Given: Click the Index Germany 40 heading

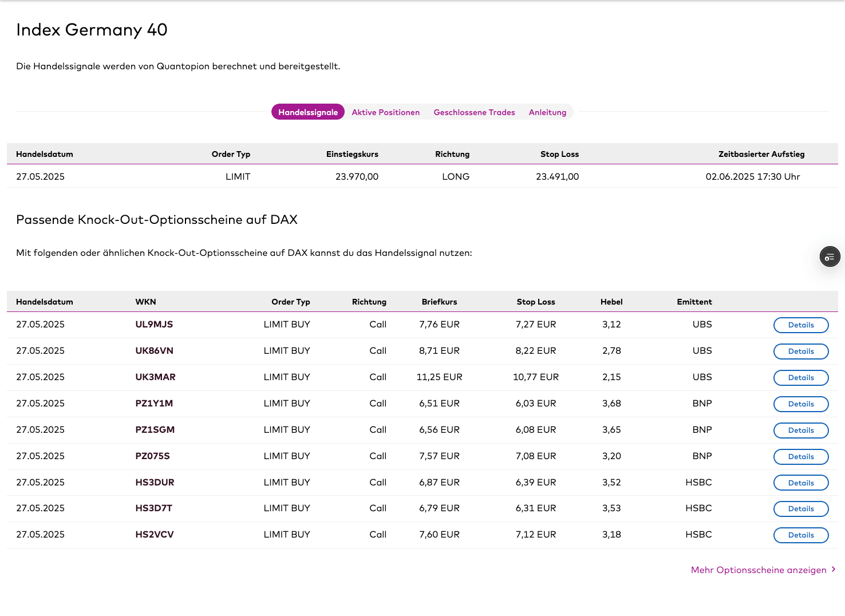Looking at the screenshot, I should pos(92,29).
